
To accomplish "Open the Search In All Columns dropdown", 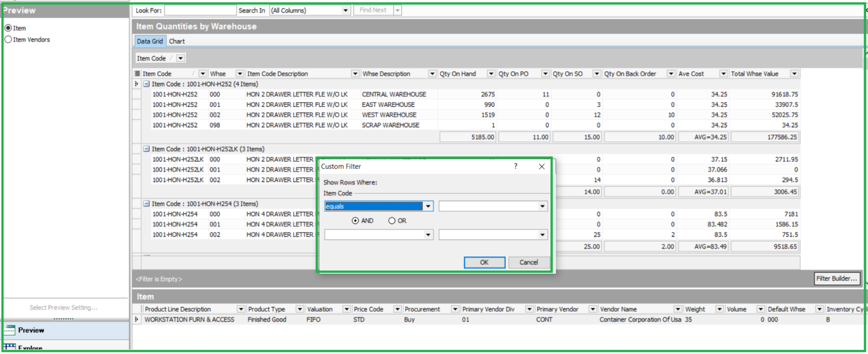I will click(x=346, y=9).
